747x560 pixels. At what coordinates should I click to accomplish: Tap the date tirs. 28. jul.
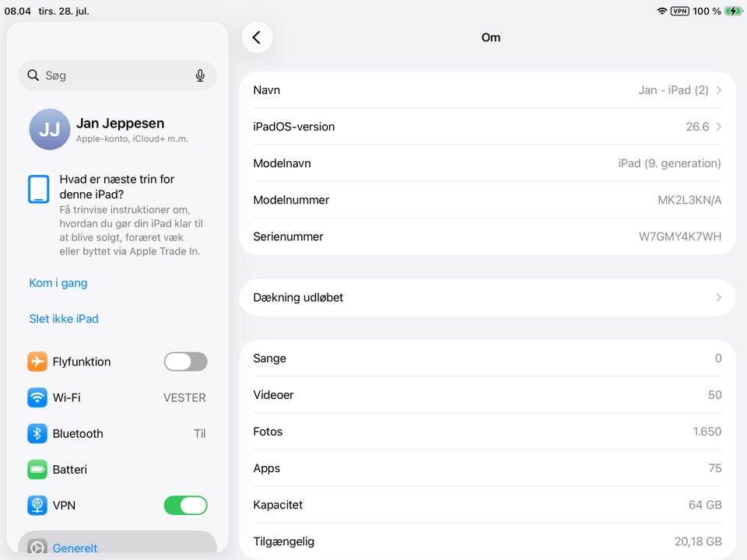tap(64, 11)
